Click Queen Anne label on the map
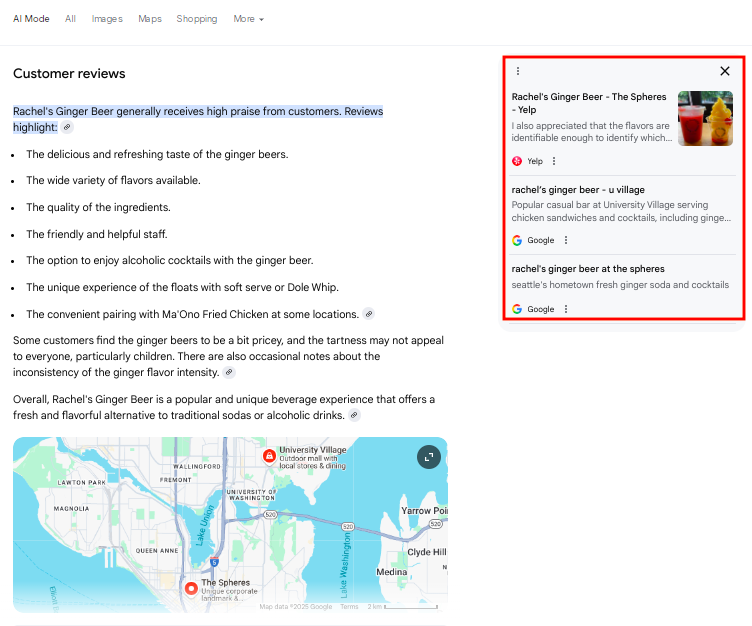Viewport: 752px width, 626px height. (157, 551)
